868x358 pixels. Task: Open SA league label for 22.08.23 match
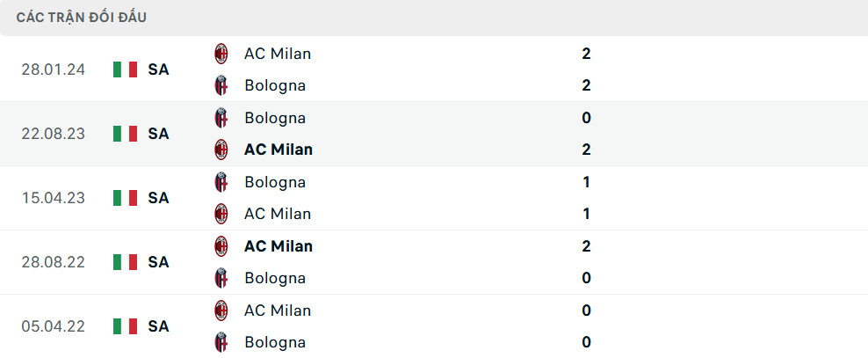pyautogui.click(x=158, y=134)
